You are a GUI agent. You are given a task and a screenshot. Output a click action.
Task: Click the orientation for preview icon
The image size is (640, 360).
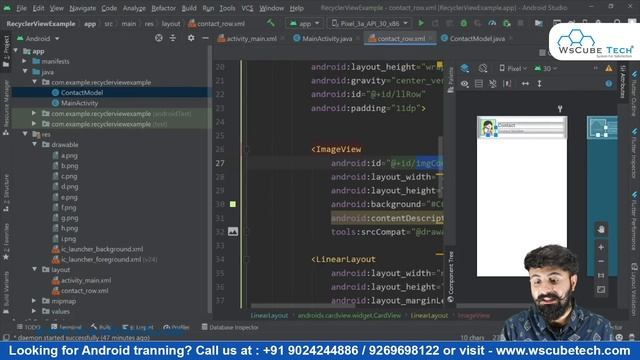[x=483, y=68]
